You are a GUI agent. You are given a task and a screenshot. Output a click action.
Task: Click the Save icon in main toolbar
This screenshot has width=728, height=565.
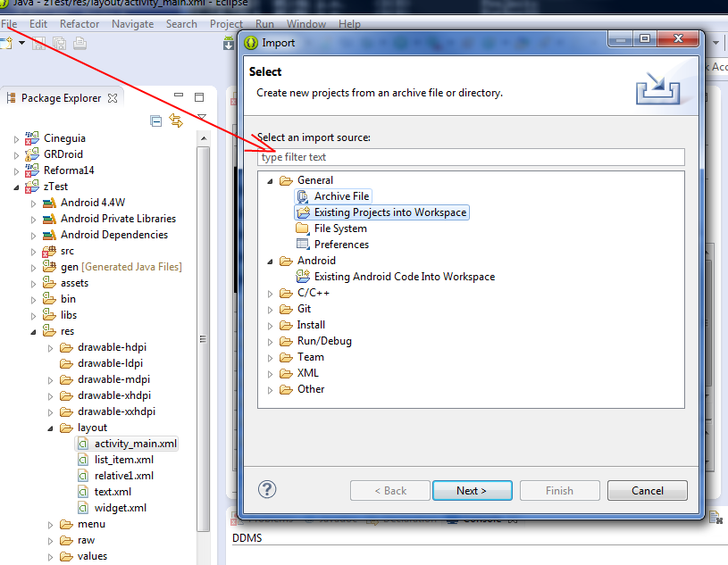point(38,43)
